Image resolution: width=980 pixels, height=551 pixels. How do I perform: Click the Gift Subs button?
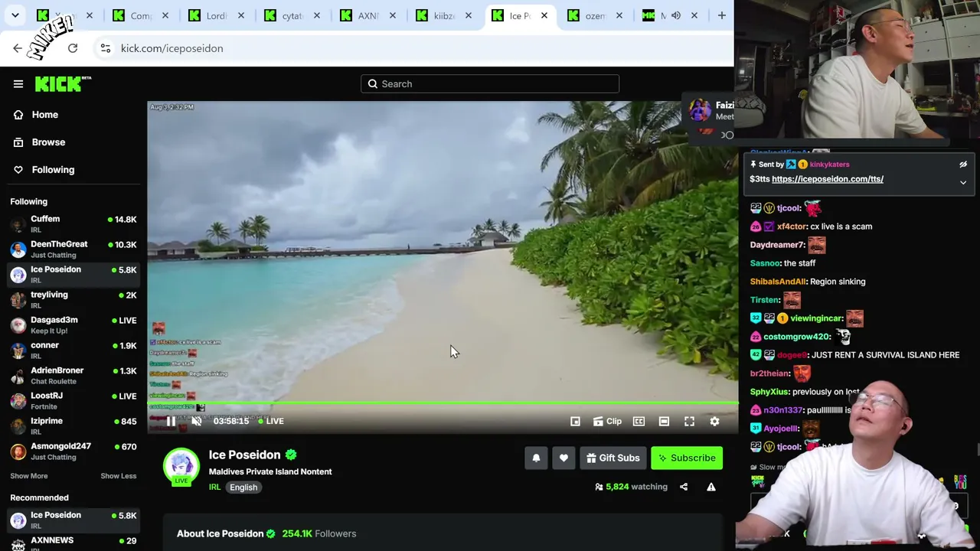[x=612, y=458]
